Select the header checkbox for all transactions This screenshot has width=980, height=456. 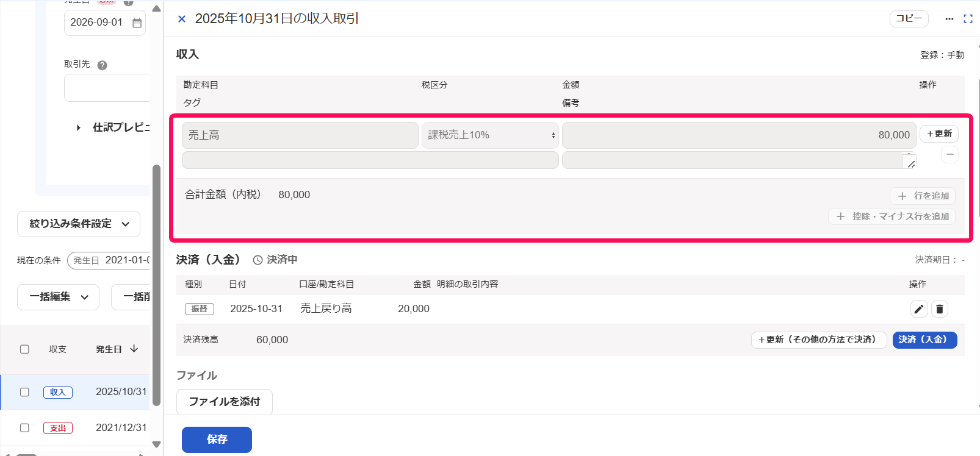click(24, 349)
